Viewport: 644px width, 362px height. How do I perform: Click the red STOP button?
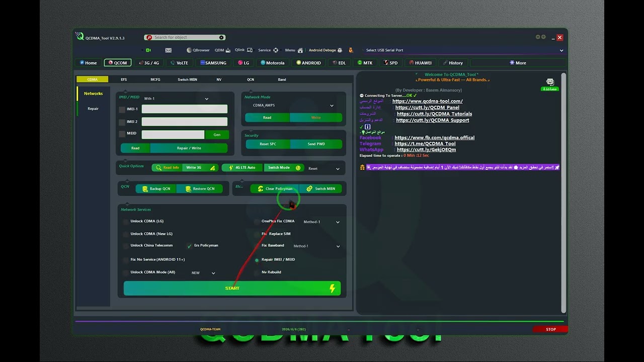550,330
